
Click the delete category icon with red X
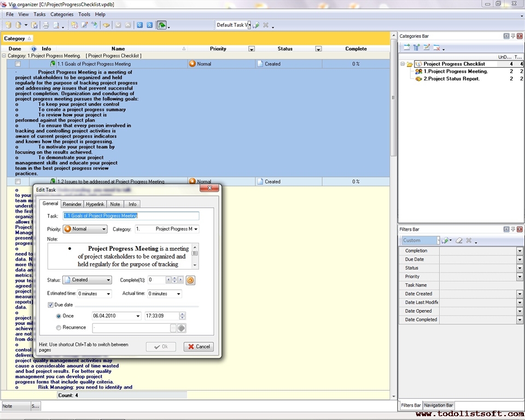click(x=436, y=48)
